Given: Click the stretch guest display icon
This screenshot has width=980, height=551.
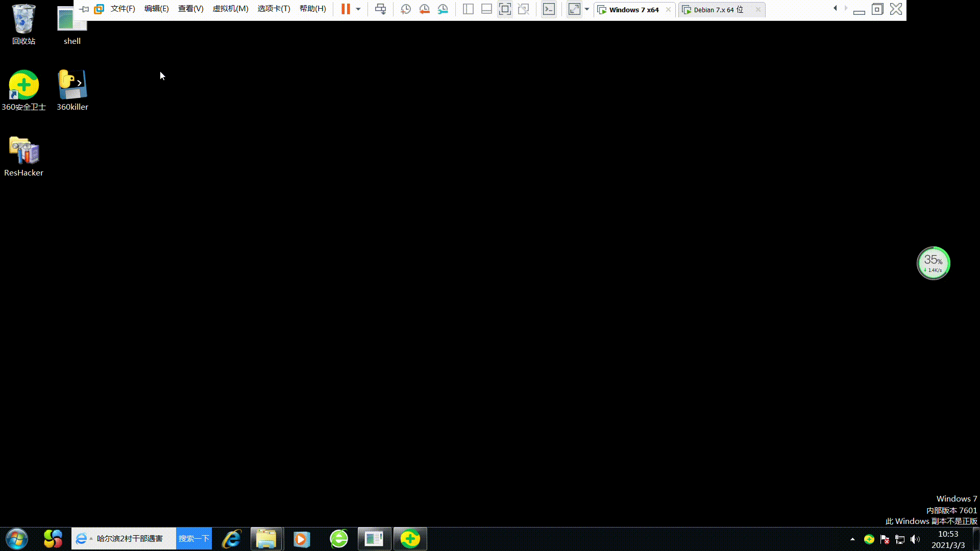Looking at the screenshot, I should 574,9.
